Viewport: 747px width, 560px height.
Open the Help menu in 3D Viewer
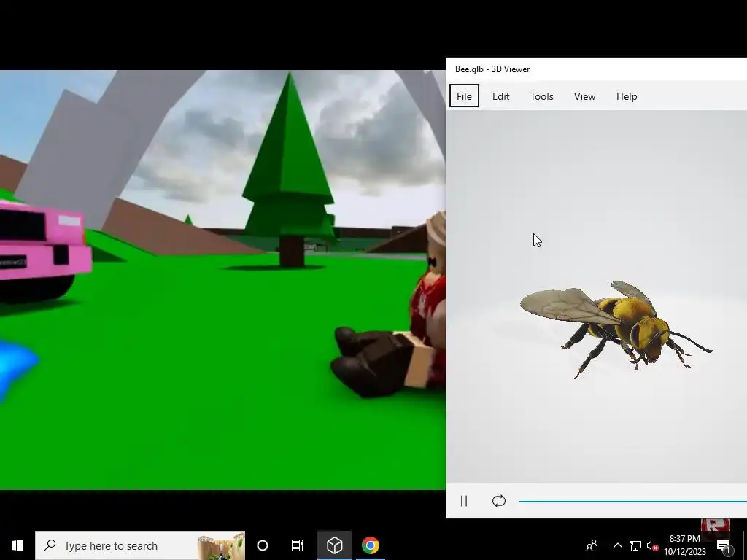627,96
